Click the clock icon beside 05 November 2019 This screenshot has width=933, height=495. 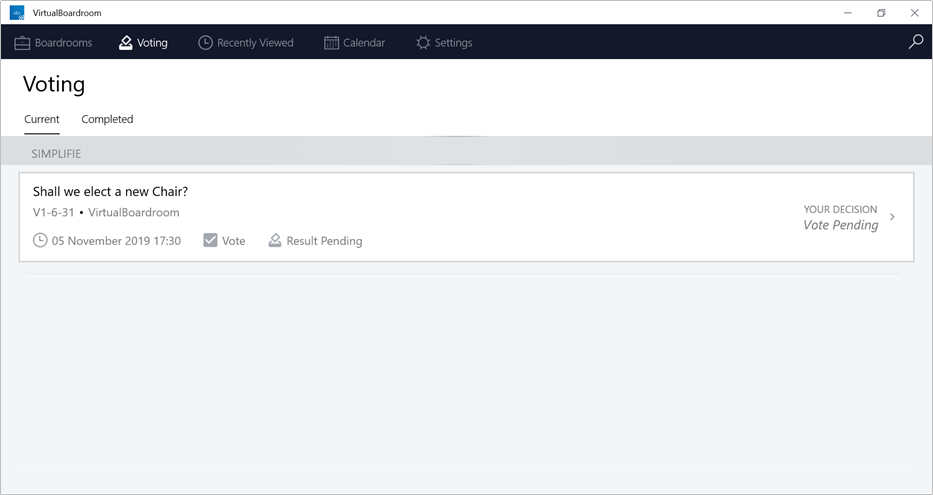(40, 240)
